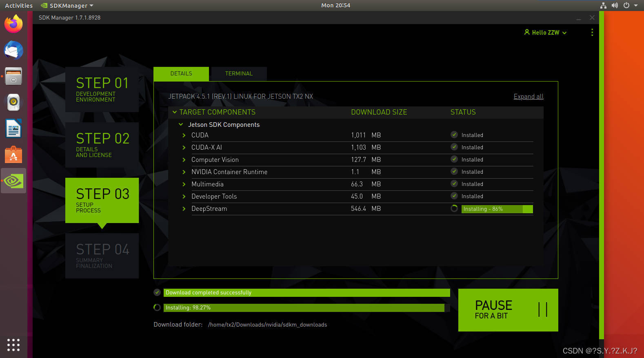This screenshot has height=358, width=644.
Task: Open the Hello ZZW account dropdown
Action: tap(546, 32)
